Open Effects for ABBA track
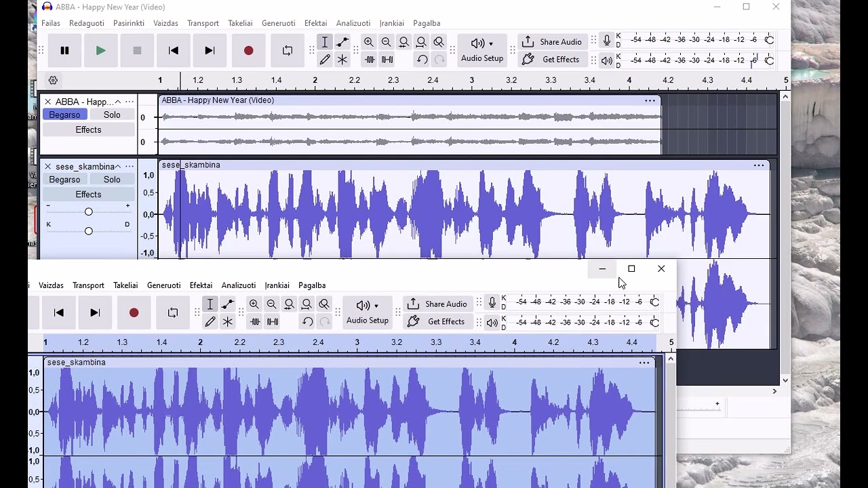The image size is (868, 488). (88, 130)
